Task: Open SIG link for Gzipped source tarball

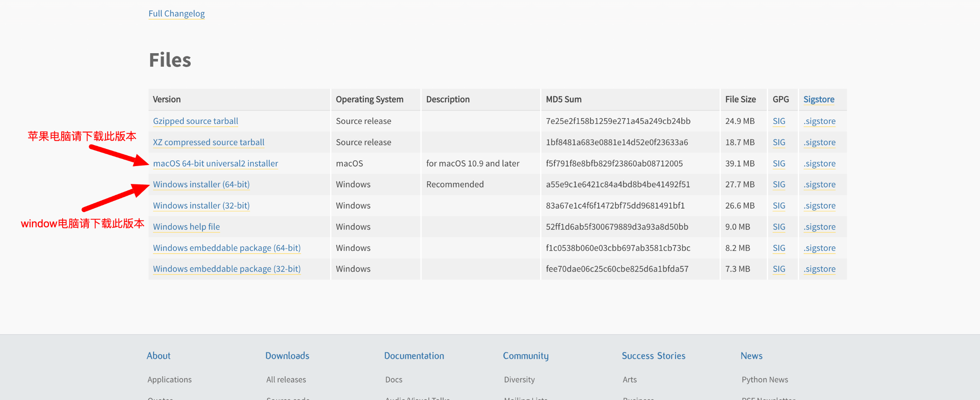Action: coord(779,121)
